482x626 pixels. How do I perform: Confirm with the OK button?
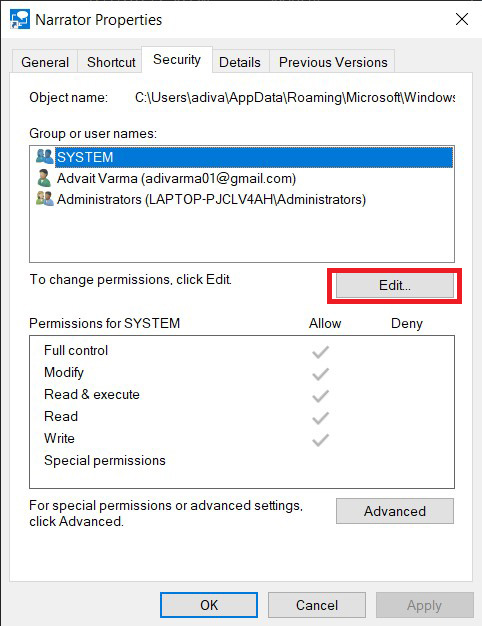coord(209,605)
